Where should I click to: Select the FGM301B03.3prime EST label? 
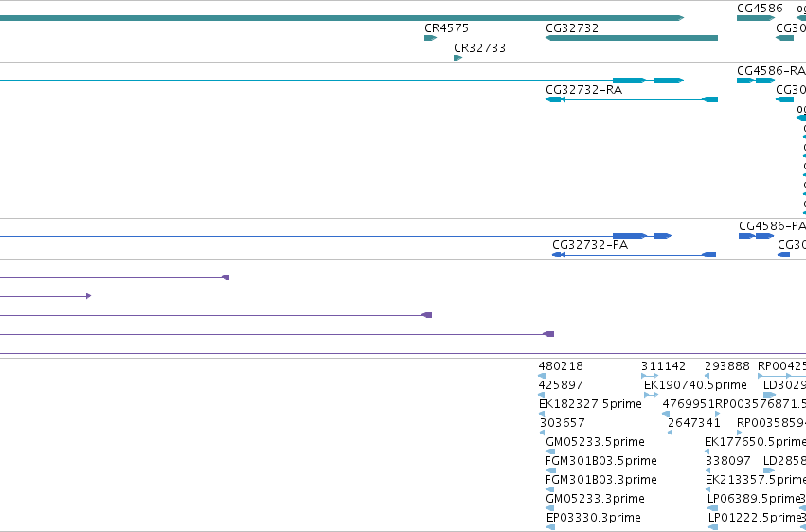click(600, 480)
